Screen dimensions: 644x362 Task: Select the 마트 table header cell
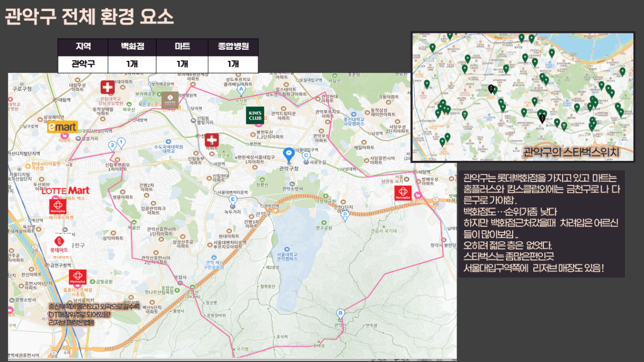point(182,47)
